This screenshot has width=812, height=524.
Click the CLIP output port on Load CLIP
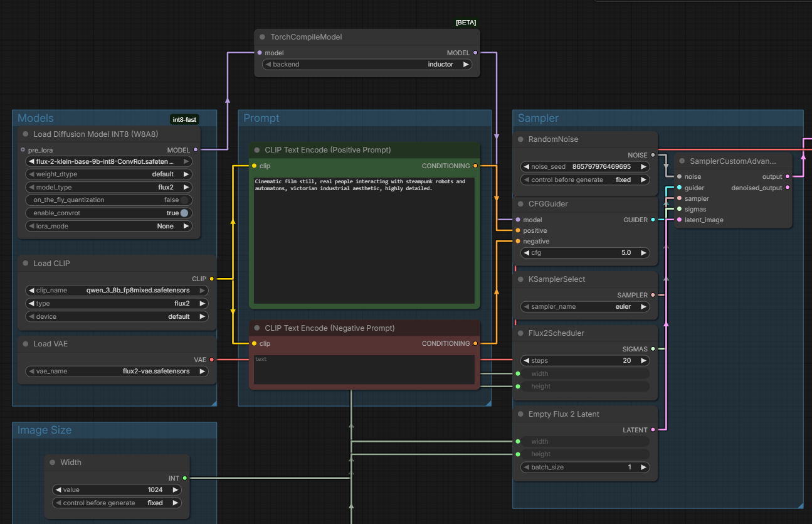(211, 279)
